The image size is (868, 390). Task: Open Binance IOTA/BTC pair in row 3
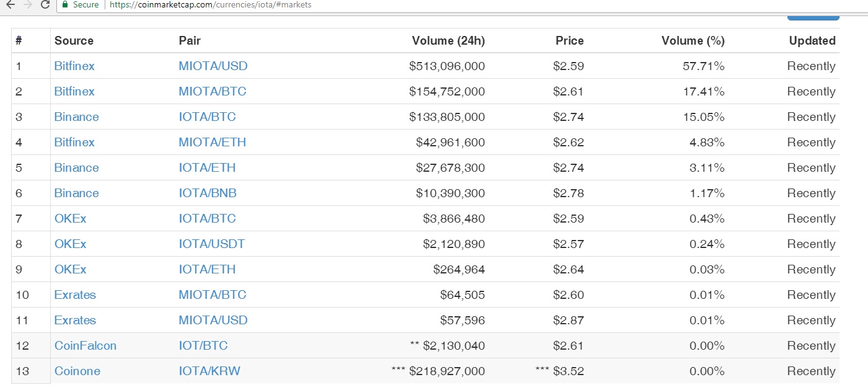click(207, 117)
